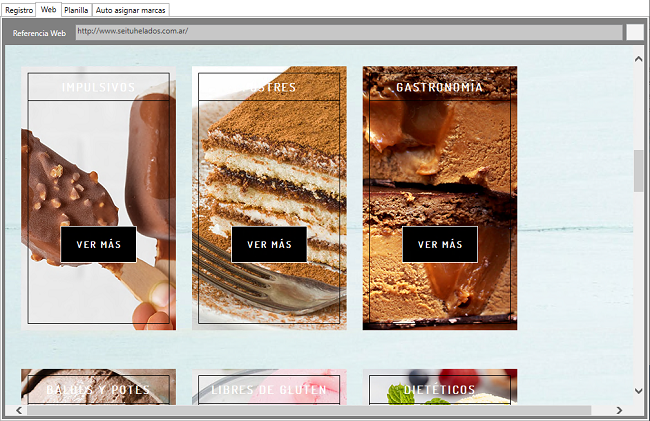Click the vertical scrollbar up arrow
This screenshot has width=650, height=421.
point(638,59)
